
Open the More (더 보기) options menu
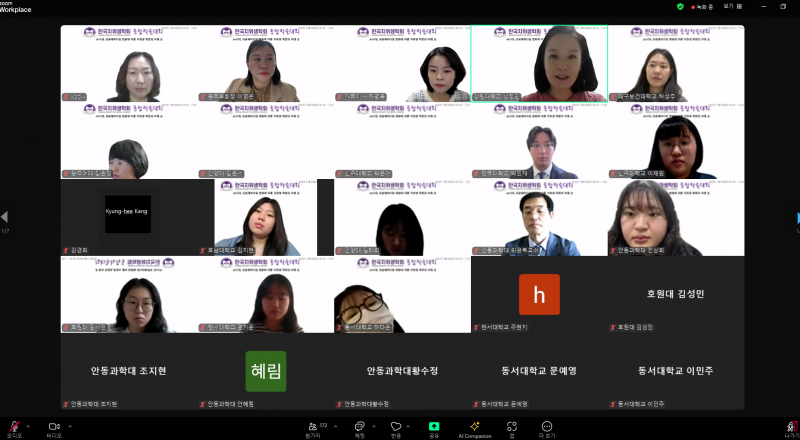pyautogui.click(x=547, y=425)
